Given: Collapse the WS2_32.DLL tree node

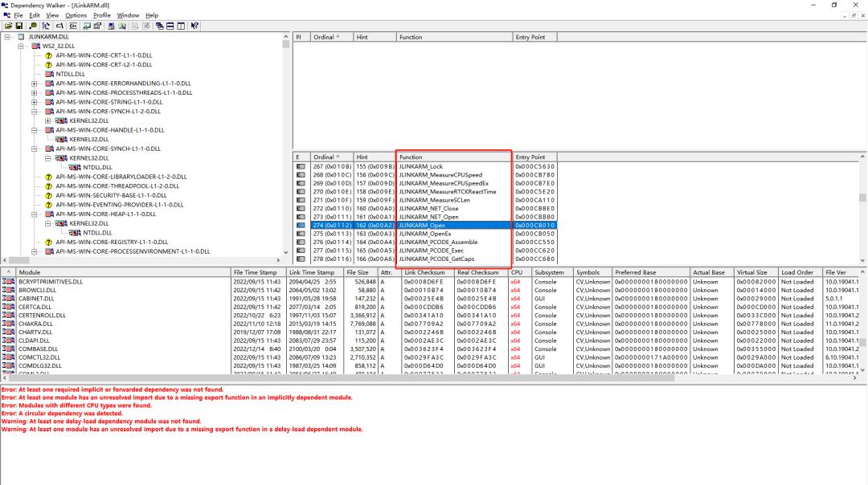Looking at the screenshot, I should (21, 47).
